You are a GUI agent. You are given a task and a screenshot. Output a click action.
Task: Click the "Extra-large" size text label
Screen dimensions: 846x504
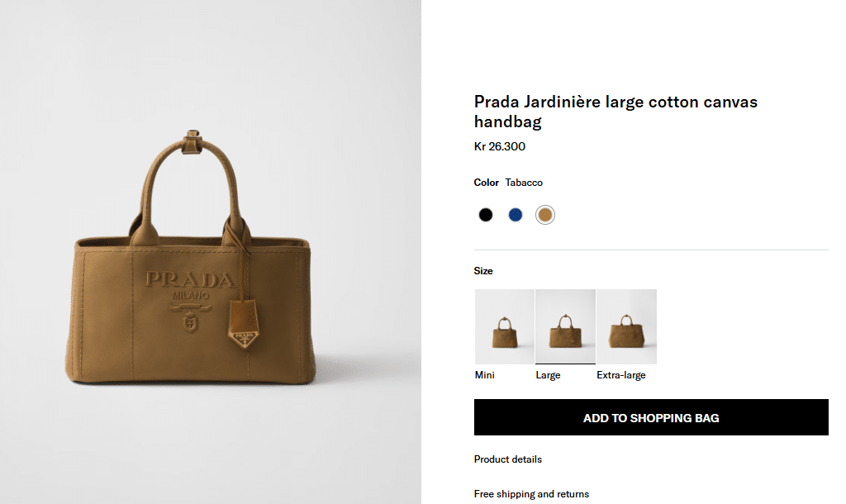click(621, 375)
